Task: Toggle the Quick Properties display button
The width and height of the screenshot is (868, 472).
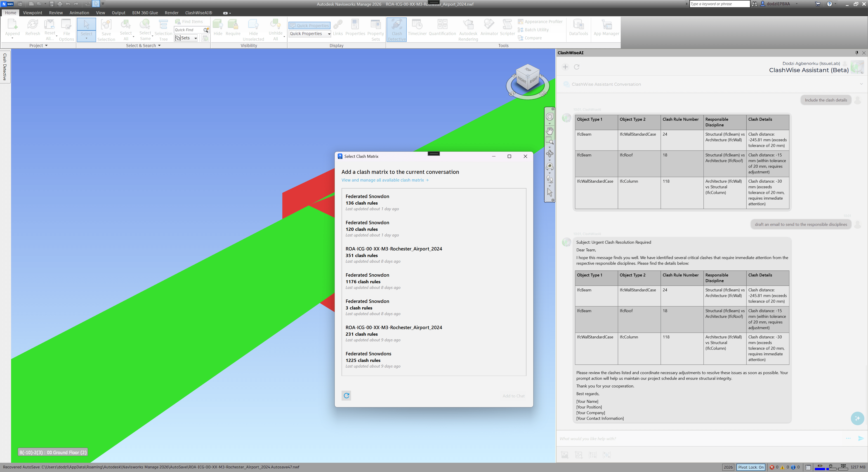Action: coord(309,26)
